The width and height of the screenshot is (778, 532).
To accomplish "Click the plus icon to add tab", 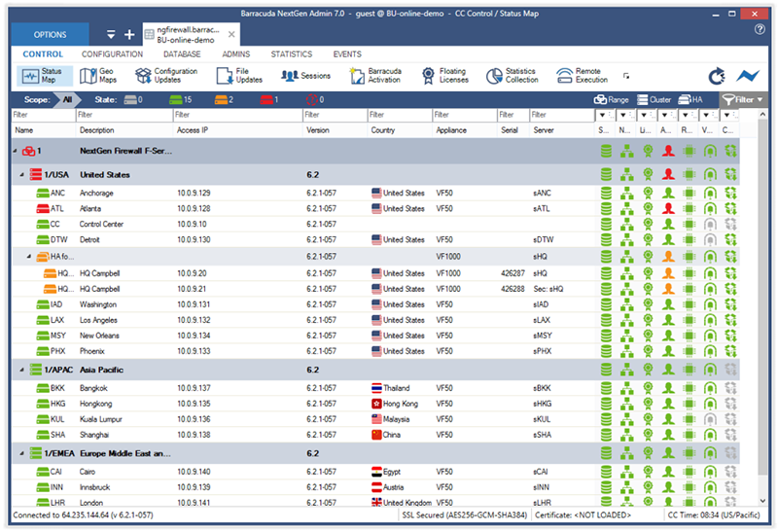I will click(x=129, y=34).
